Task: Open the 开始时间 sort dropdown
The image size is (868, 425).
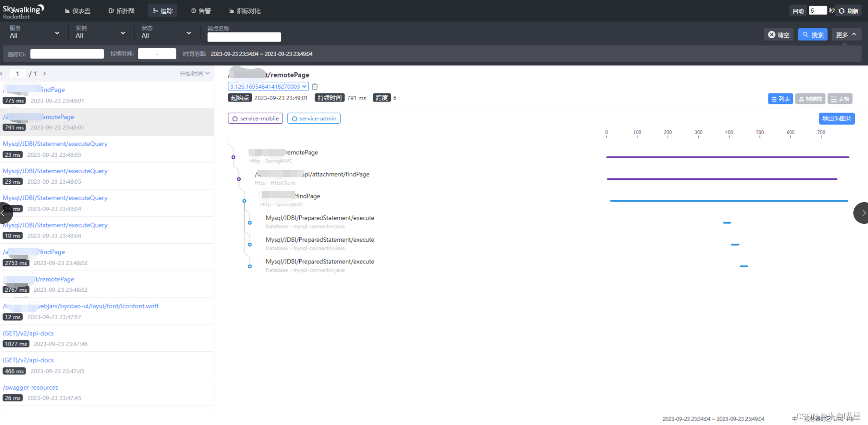Action: pyautogui.click(x=194, y=74)
